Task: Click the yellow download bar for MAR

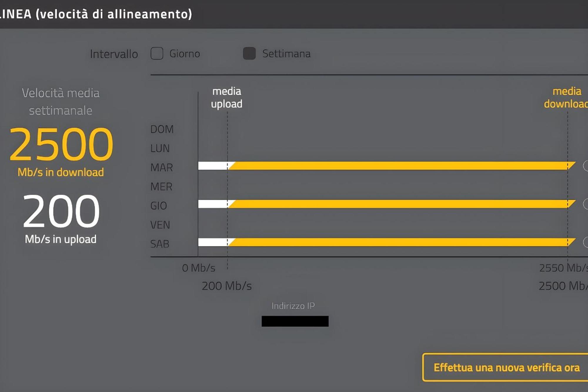Action: (x=402, y=166)
